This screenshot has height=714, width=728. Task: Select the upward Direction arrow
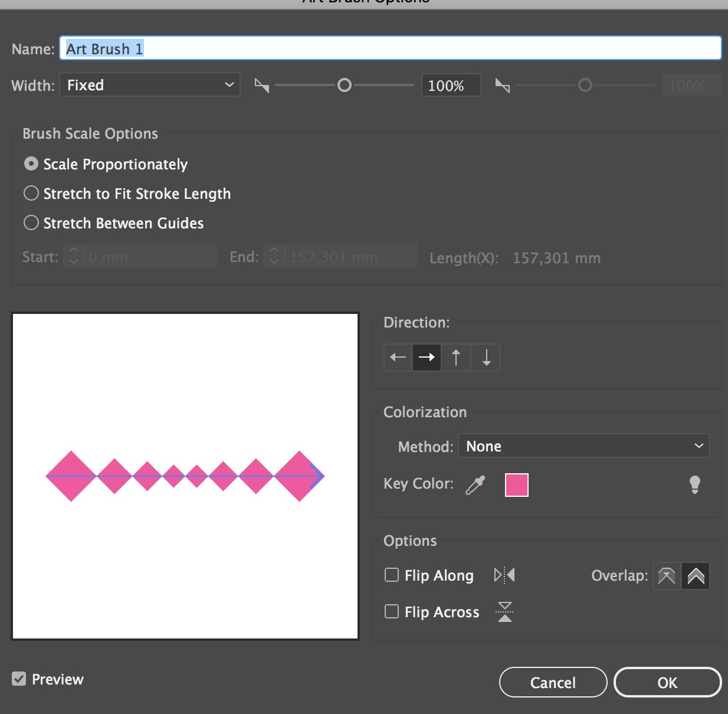pos(455,357)
